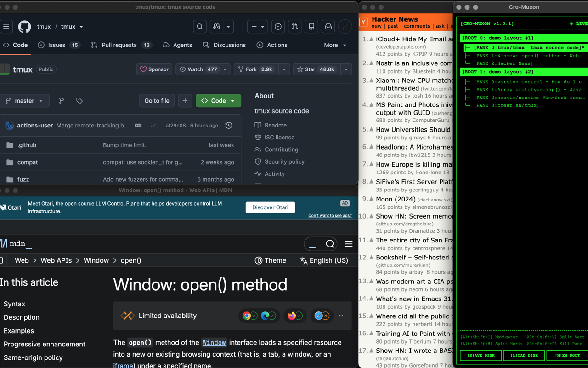The height and width of the screenshot is (368, 588).
Task: Open the GitHub hamburger navigation menu
Action: tap(6, 27)
